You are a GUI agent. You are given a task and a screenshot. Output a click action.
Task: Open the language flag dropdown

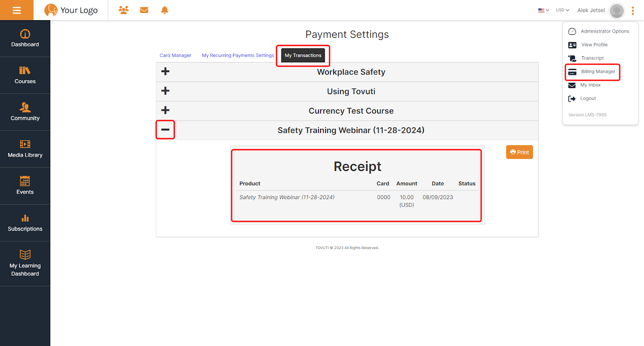coord(544,10)
